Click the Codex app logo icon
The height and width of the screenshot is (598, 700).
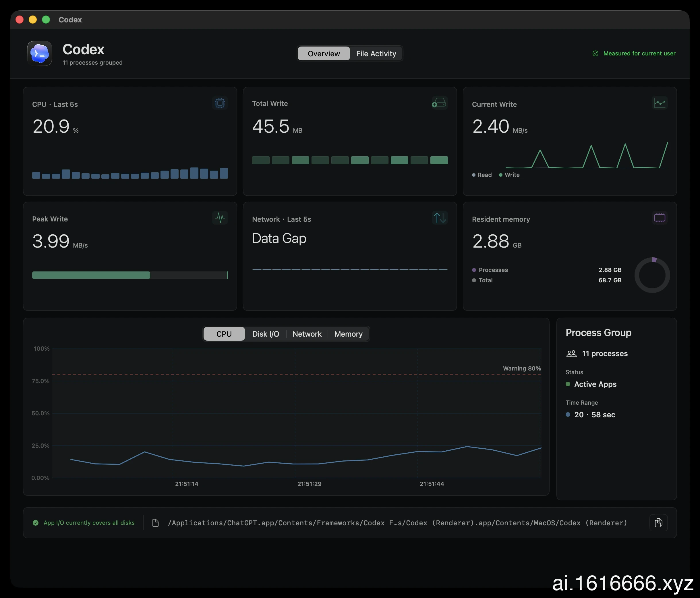[40, 53]
